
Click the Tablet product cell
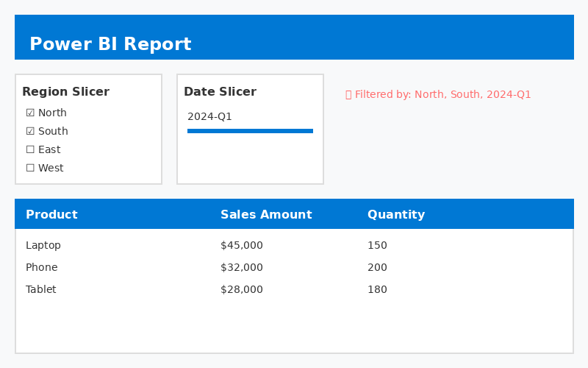[x=41, y=289]
